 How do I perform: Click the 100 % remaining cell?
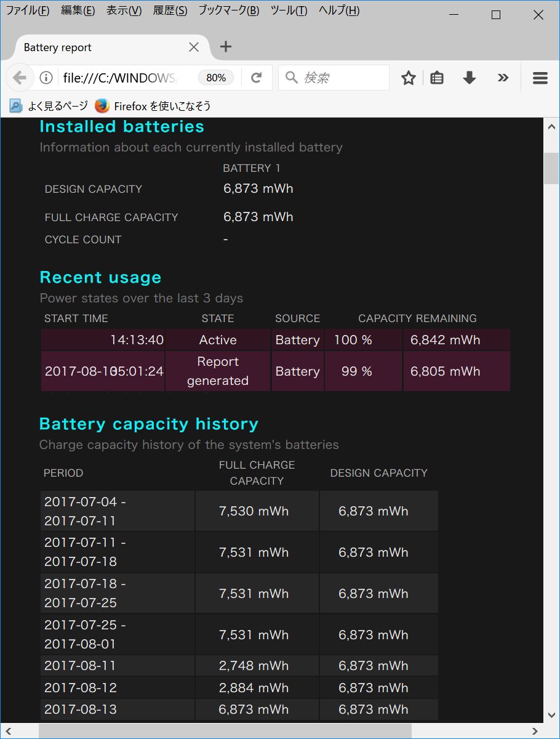pos(363,340)
